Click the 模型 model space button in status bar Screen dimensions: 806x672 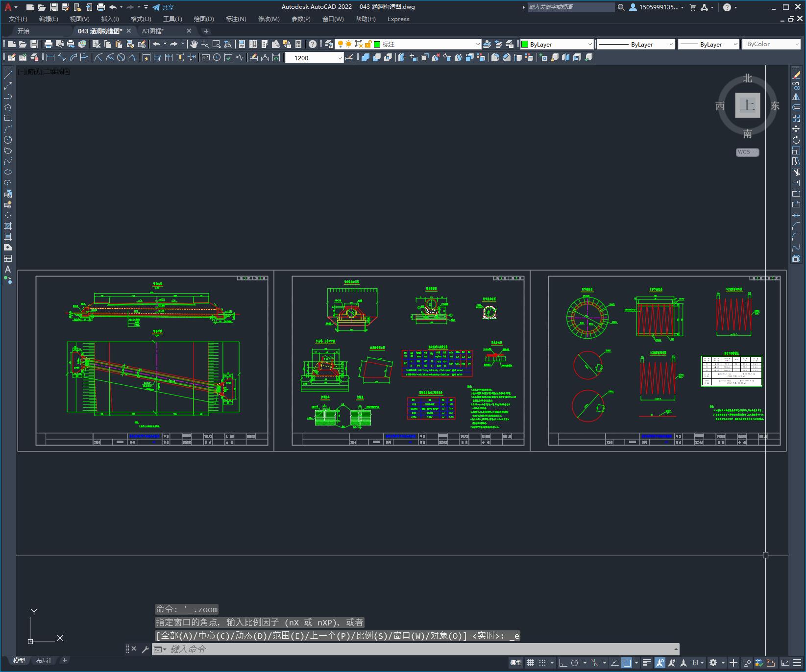[x=516, y=663]
